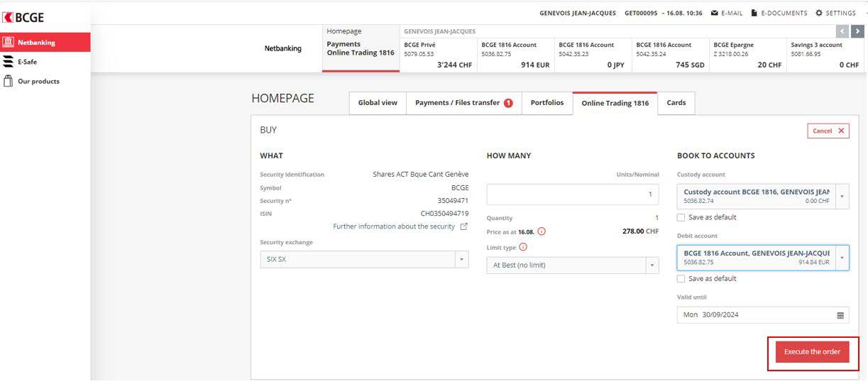Click the Valid until date field
Image resolution: width=868 pixels, height=384 pixels.
click(763, 315)
